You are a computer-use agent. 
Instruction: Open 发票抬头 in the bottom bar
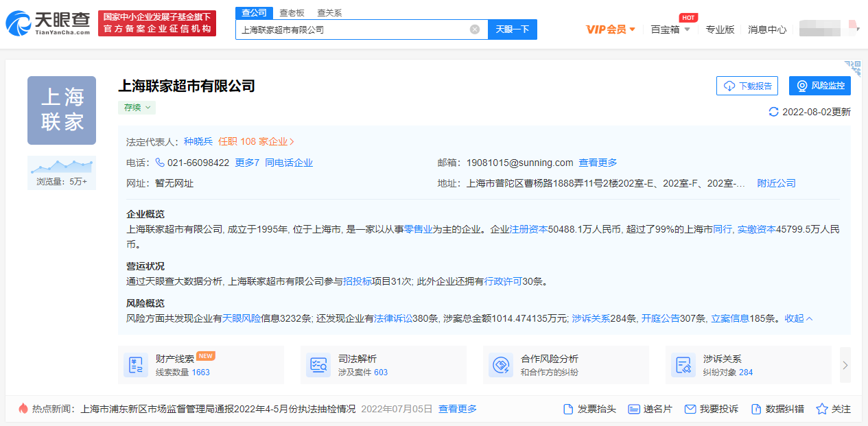click(589, 409)
